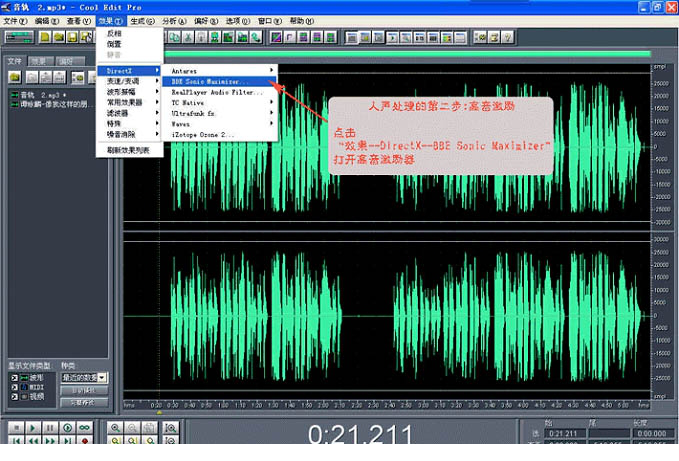Viewport: 679px width, 461px height.
Task: Click the green Play button
Action: [33, 428]
